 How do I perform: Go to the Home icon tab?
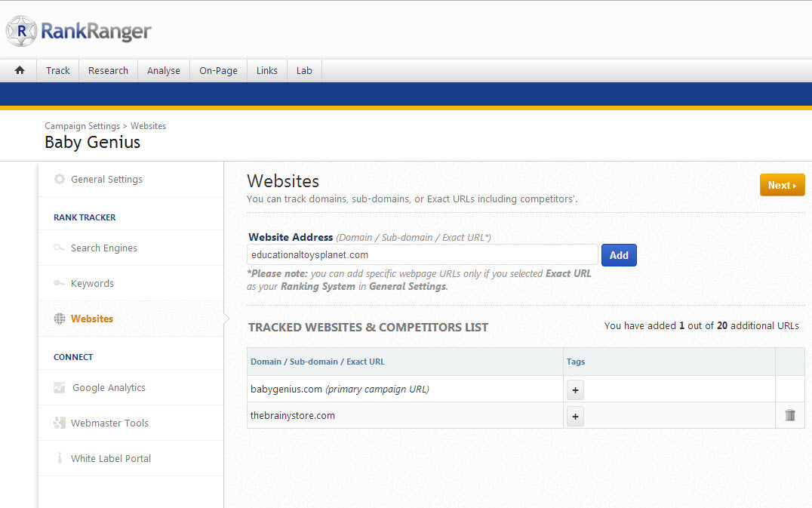(20, 70)
